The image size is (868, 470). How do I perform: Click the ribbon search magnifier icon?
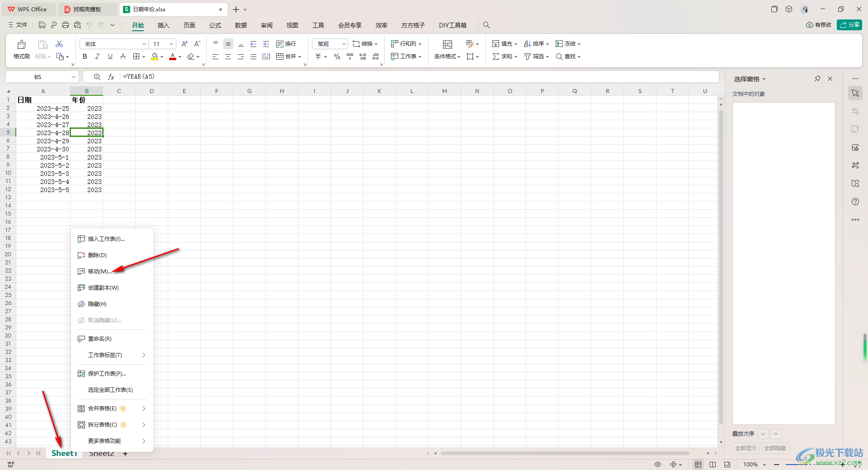click(x=486, y=25)
